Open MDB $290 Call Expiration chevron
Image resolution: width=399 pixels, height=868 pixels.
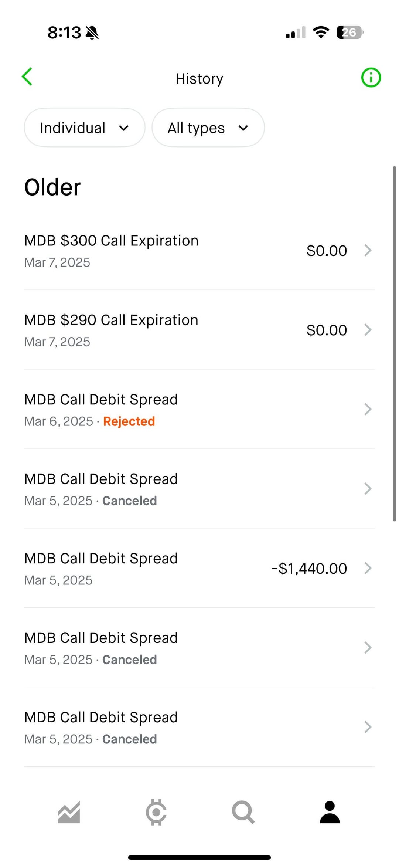pos(368,330)
